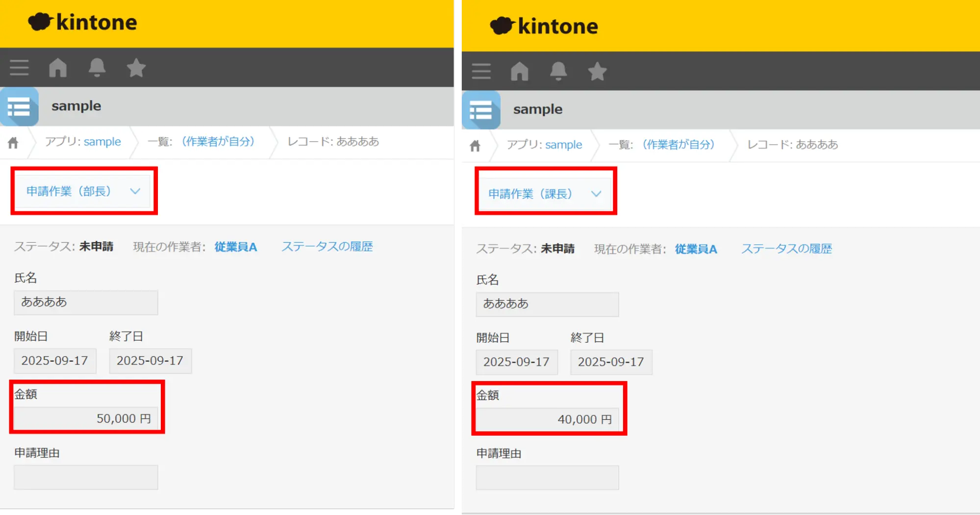Click the empty 申請理由 field in the left screenshot
Viewport: 980px width, 515px height.
(x=86, y=477)
